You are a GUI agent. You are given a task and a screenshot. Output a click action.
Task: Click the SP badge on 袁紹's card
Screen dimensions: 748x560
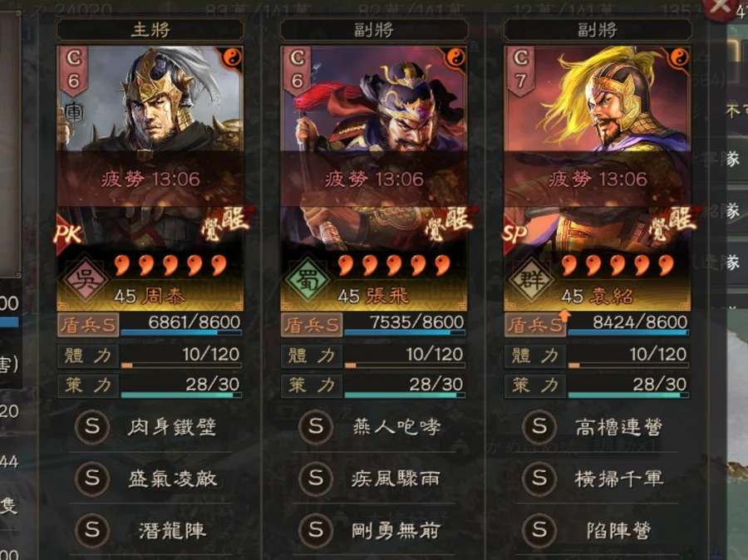(x=515, y=233)
